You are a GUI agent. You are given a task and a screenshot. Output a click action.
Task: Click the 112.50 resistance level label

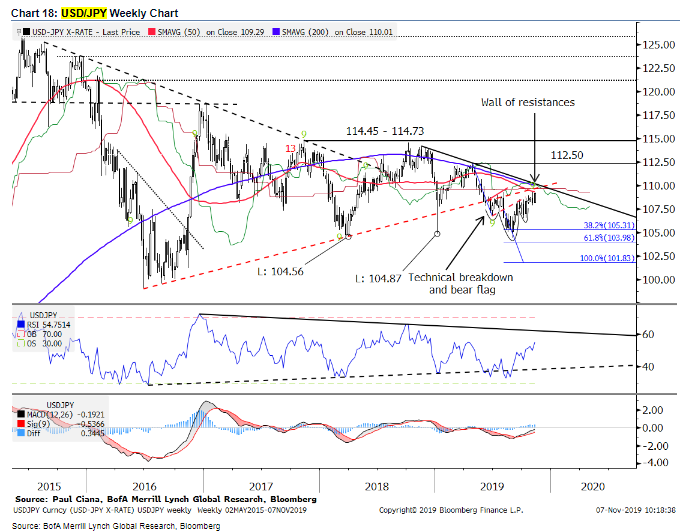(x=566, y=155)
